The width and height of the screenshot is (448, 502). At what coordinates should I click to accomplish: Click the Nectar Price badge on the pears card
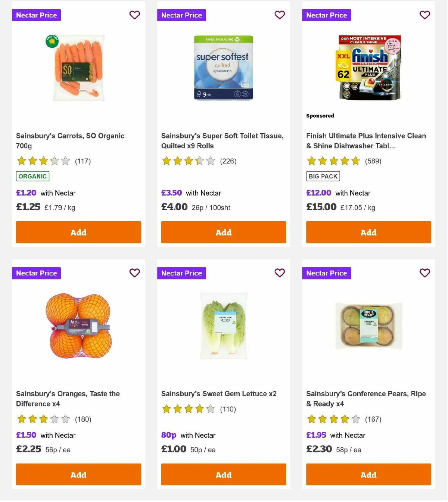[326, 273]
